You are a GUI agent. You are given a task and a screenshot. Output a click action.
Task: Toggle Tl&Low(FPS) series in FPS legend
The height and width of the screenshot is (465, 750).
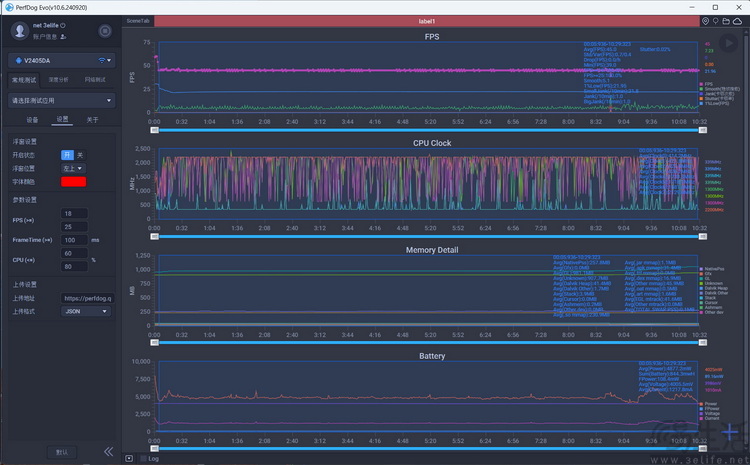[714, 103]
